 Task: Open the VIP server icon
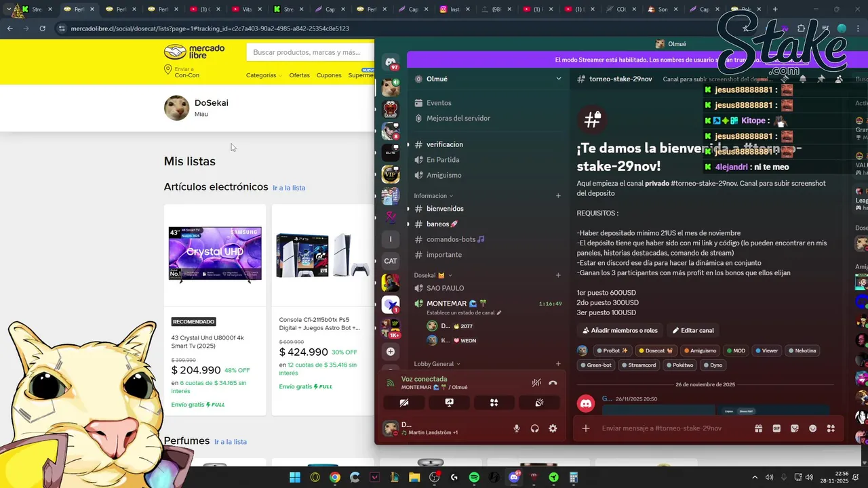tap(391, 174)
